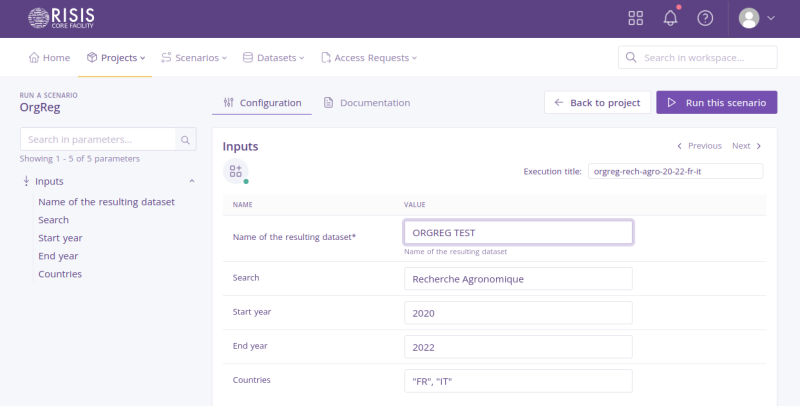The image size is (800, 406).
Task: Select End year in the sidebar list
Action: [x=59, y=256]
